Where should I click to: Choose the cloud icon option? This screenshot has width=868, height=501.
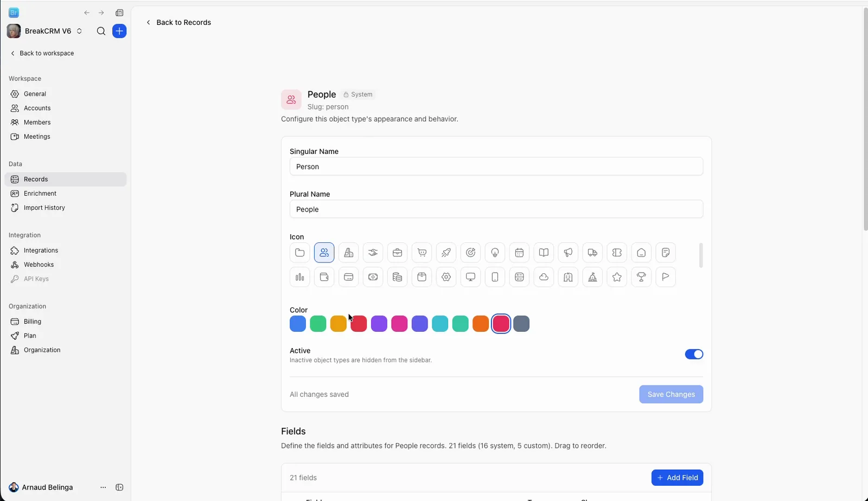coord(544,277)
